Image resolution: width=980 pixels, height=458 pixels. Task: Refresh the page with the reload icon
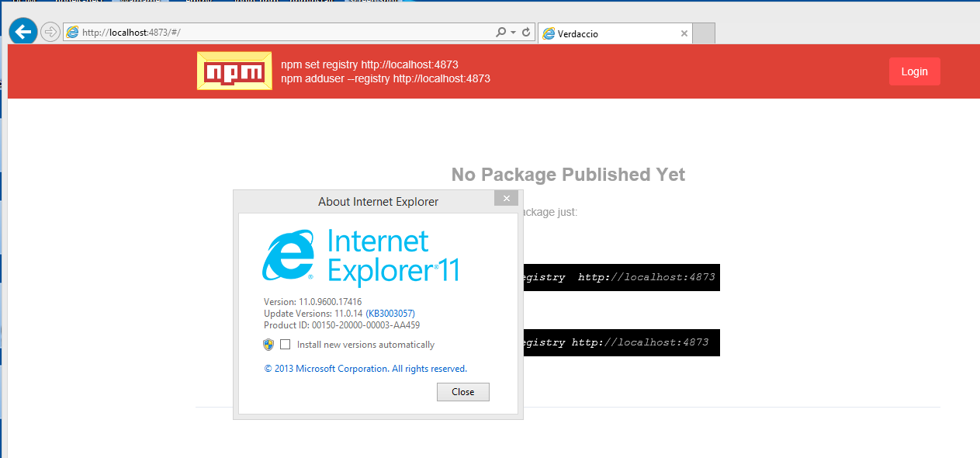526,32
